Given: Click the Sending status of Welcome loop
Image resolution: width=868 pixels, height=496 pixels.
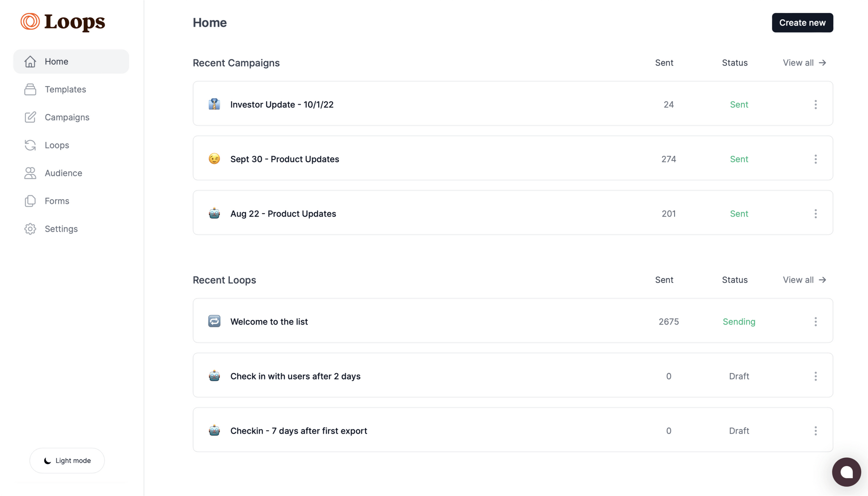Looking at the screenshot, I should point(739,322).
